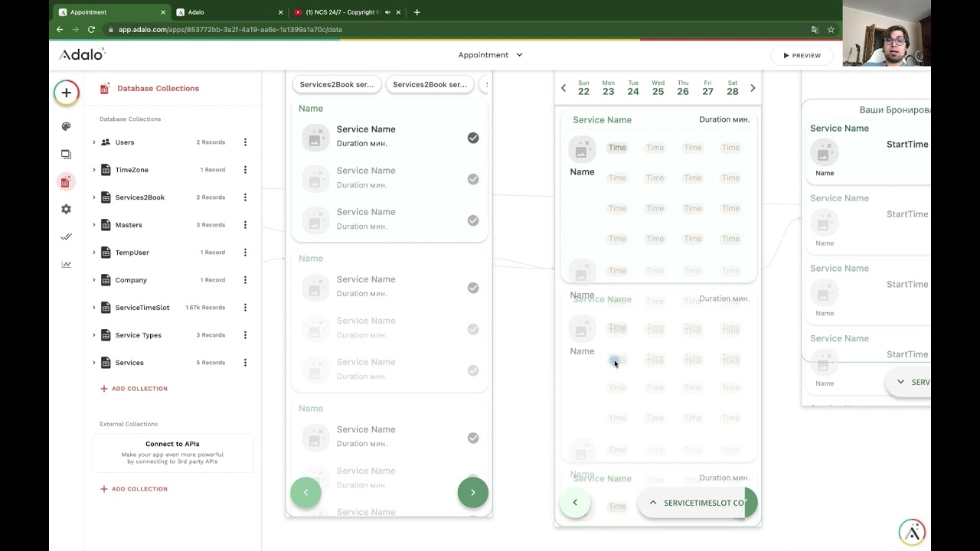This screenshot has height=551, width=980.
Task: Click the Connect to APIs card
Action: tap(172, 453)
